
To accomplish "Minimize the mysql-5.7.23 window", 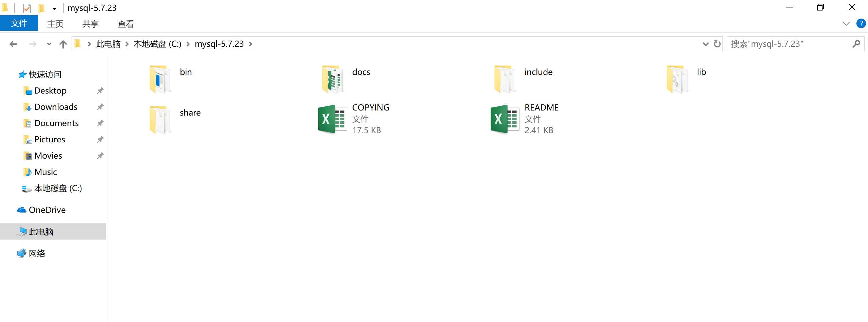I will click(790, 7).
